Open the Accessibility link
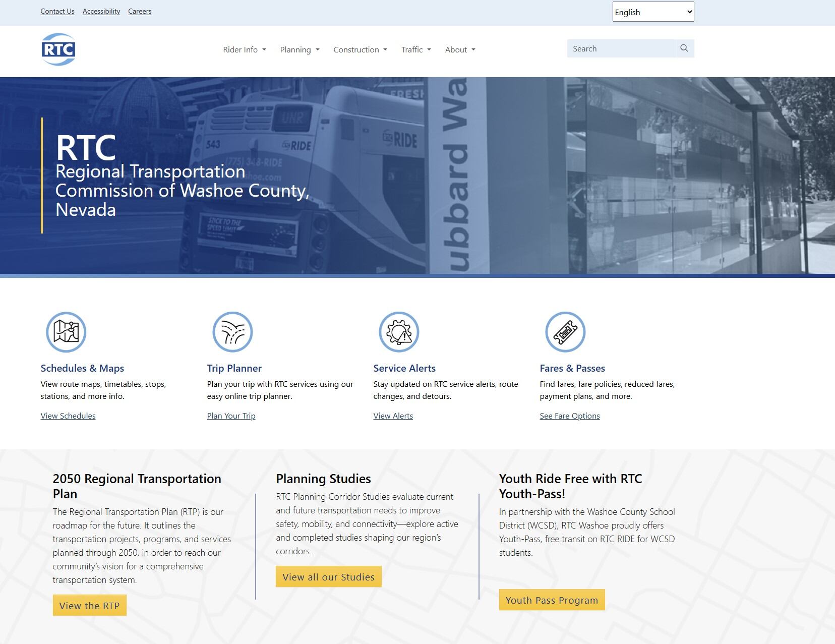835x644 pixels. click(x=101, y=11)
